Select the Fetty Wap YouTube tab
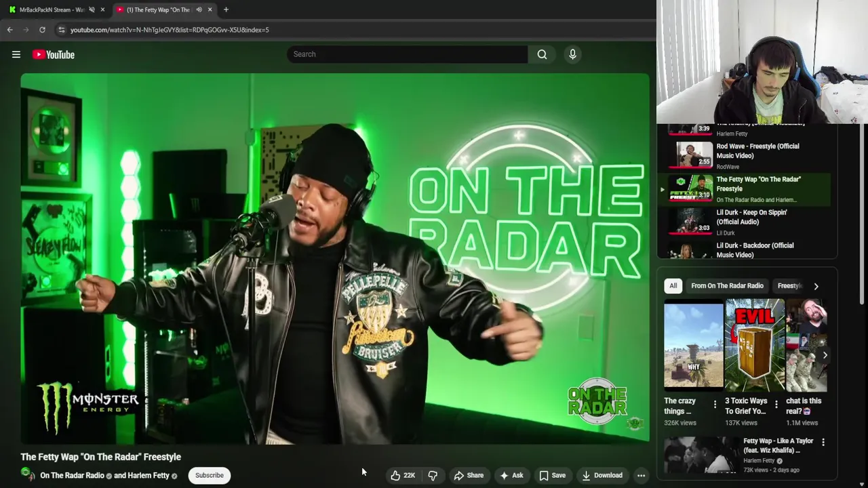 tap(157, 9)
